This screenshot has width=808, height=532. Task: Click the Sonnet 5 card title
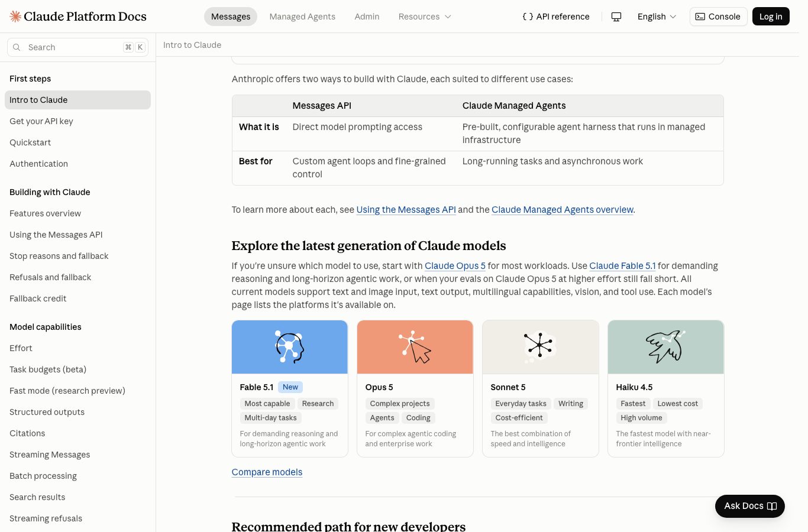[x=508, y=387]
